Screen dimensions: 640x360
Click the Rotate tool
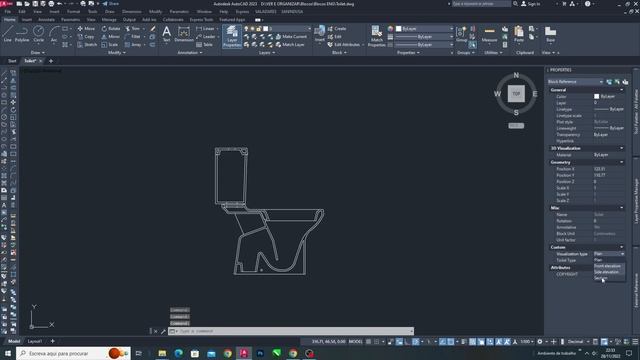click(x=111, y=29)
